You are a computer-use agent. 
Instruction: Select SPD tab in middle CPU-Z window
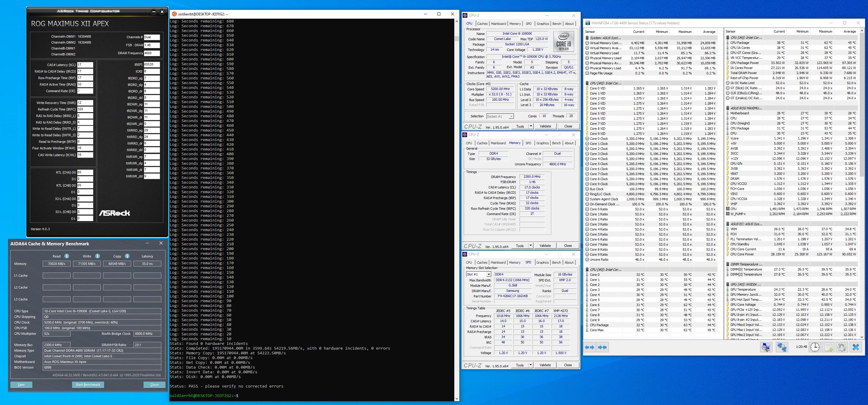tap(528, 143)
